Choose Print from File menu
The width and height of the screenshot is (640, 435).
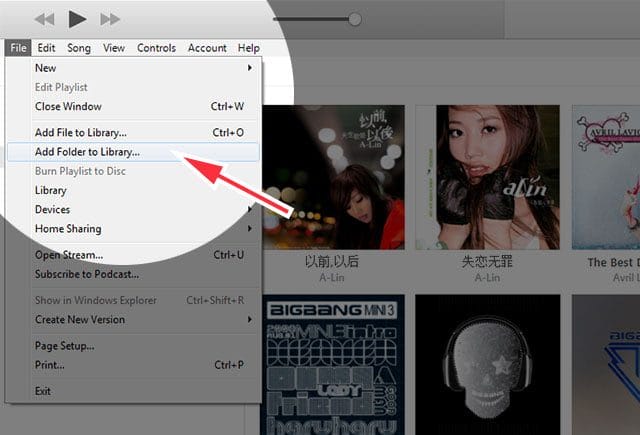point(133,365)
